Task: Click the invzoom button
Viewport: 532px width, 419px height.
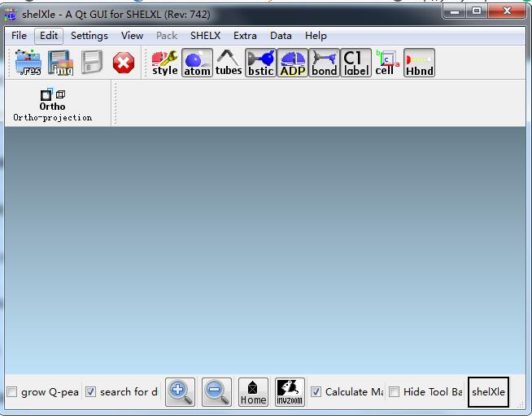Action: 290,392
